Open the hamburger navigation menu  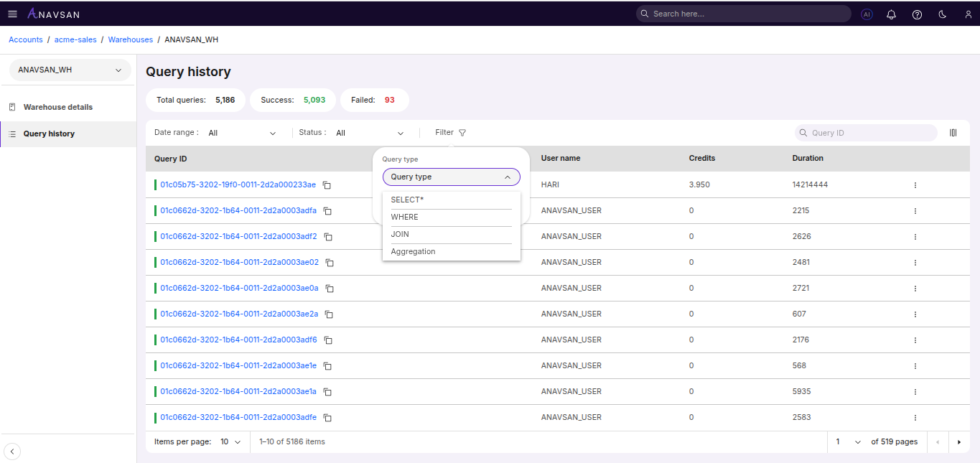[x=12, y=13]
